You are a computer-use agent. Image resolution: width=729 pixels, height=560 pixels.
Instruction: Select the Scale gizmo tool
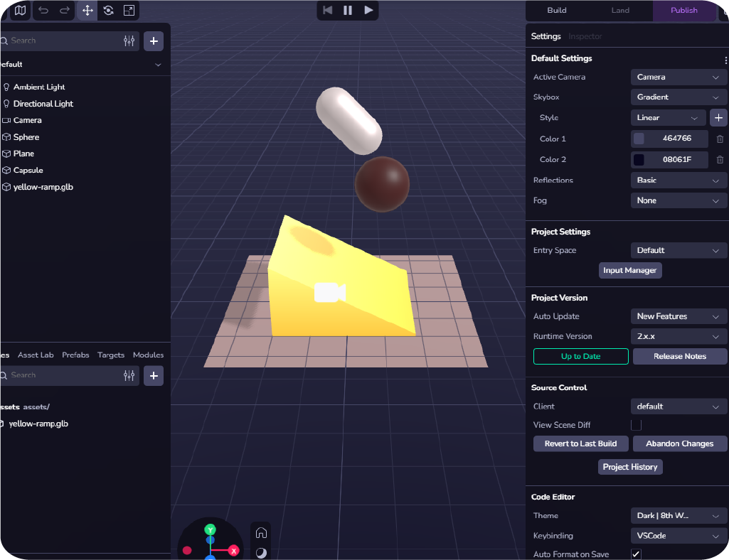tap(129, 11)
